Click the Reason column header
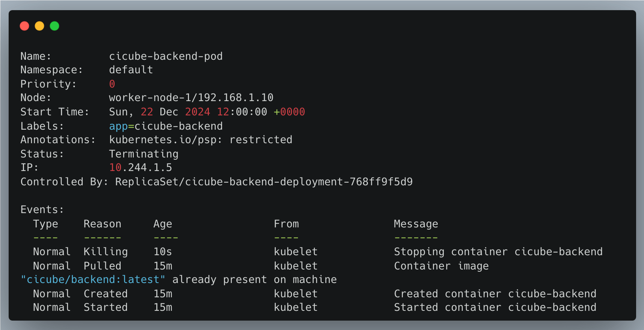 pos(102,224)
